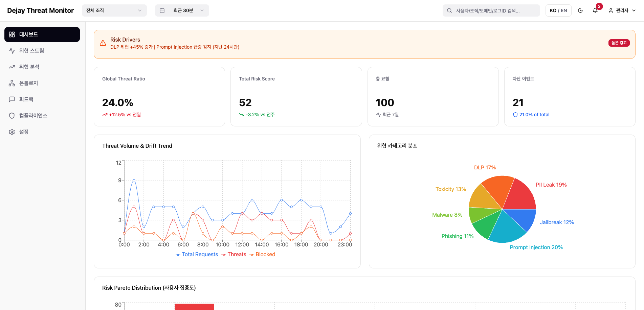Open the 대시보드 dashboard menu item

42,34
